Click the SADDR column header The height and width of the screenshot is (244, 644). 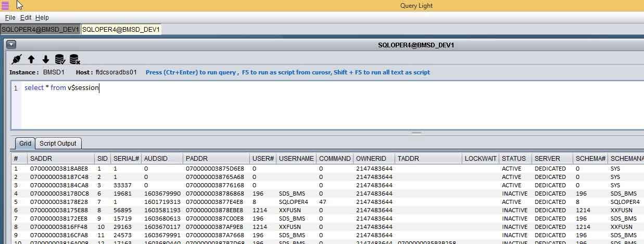41,159
